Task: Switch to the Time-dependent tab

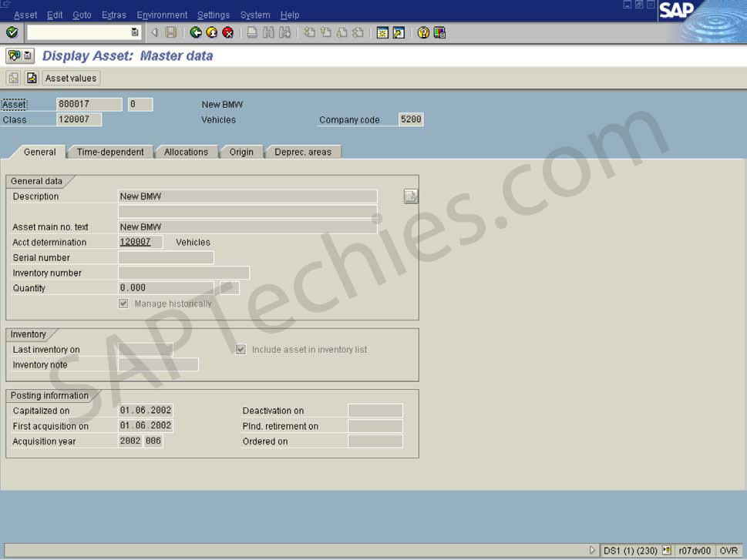Action: pos(109,152)
